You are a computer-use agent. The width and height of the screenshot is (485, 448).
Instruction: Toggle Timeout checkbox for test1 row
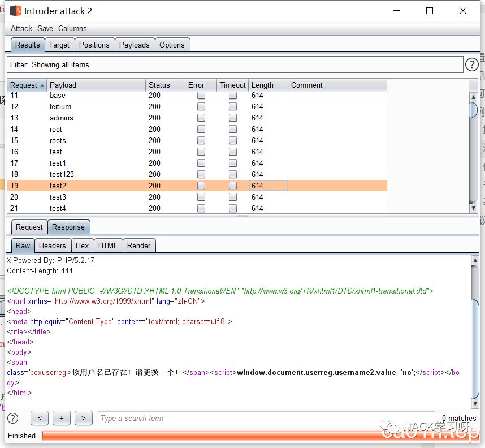(232, 163)
